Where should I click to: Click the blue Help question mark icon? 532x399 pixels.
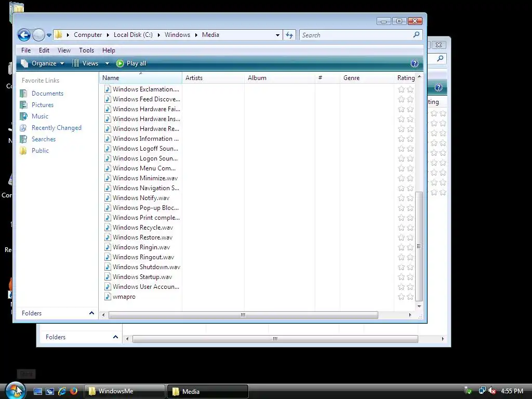coord(415,63)
